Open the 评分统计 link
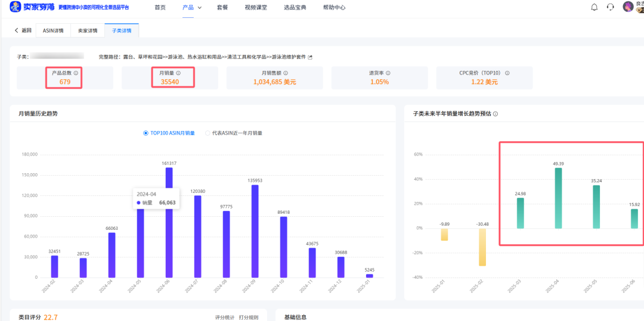Screen dimensions: 644x321 point(225,317)
